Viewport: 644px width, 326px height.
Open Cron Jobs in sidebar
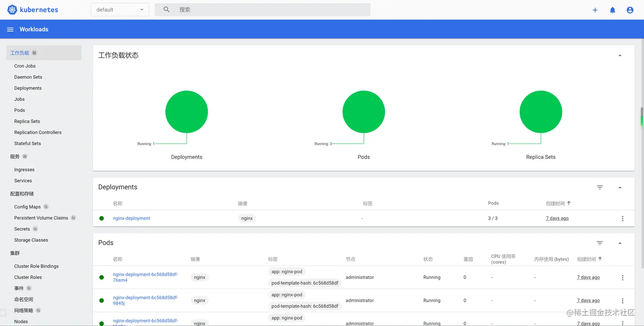[x=25, y=66]
